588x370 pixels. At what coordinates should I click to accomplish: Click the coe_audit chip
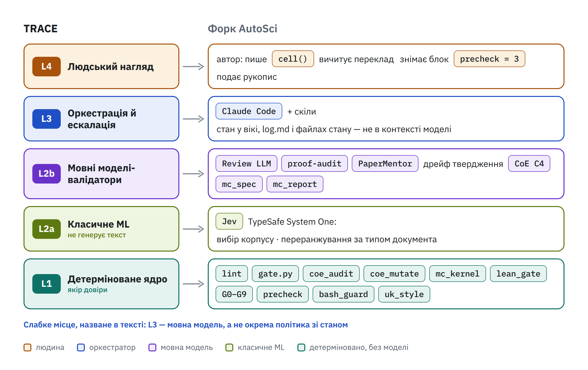pyautogui.click(x=331, y=274)
